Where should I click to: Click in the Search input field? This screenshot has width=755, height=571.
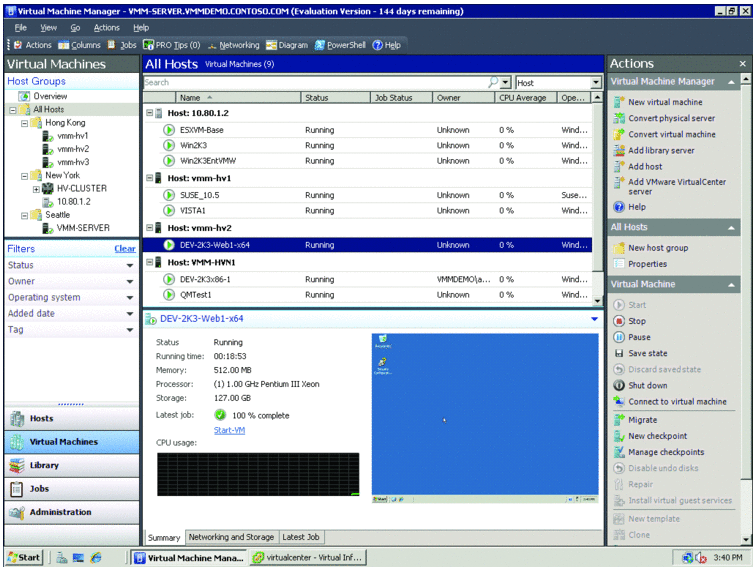[316, 83]
